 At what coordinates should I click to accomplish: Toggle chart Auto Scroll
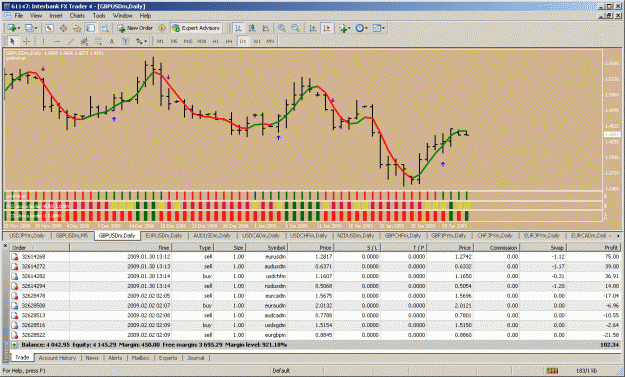[313, 28]
